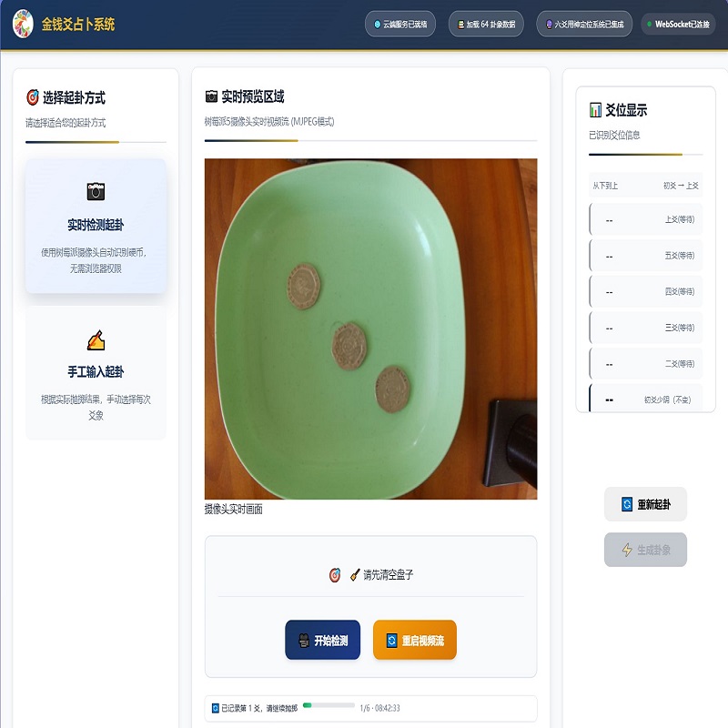Start coin detection with 开始检测
Viewport: 728px width, 728px height.
(323, 640)
